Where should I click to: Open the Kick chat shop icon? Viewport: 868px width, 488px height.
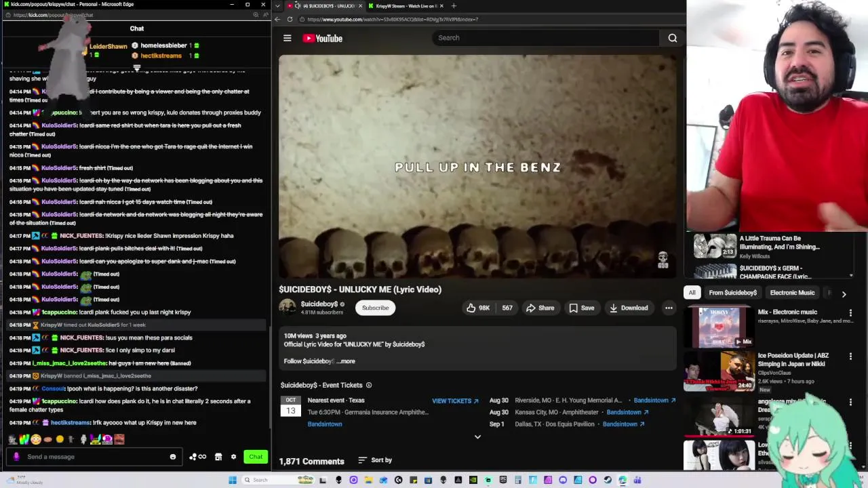218,457
